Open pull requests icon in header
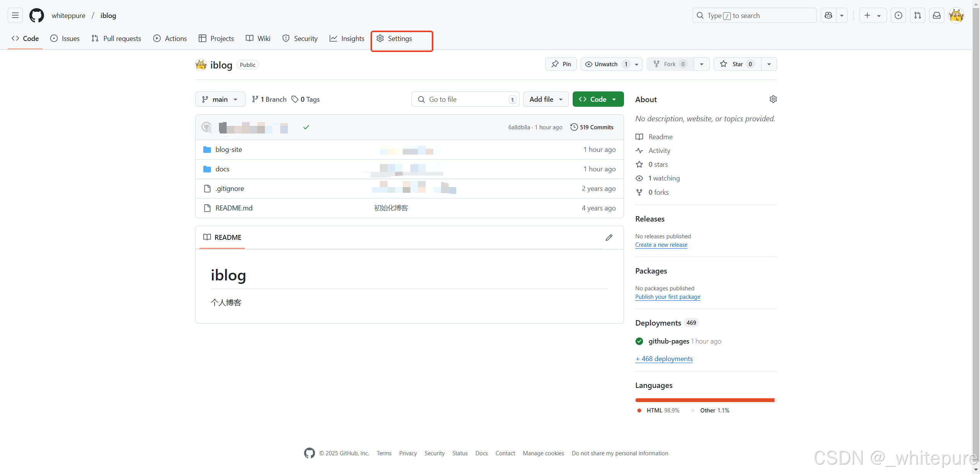This screenshot has width=980, height=474. click(x=918, y=15)
